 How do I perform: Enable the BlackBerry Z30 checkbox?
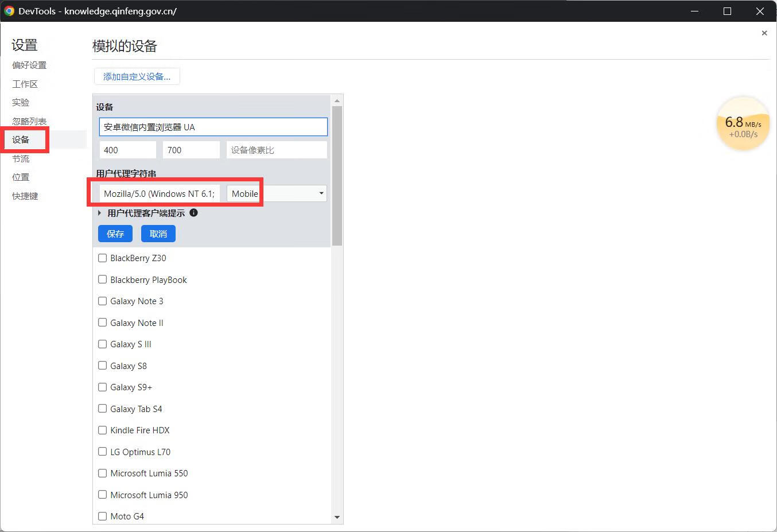[x=103, y=258]
